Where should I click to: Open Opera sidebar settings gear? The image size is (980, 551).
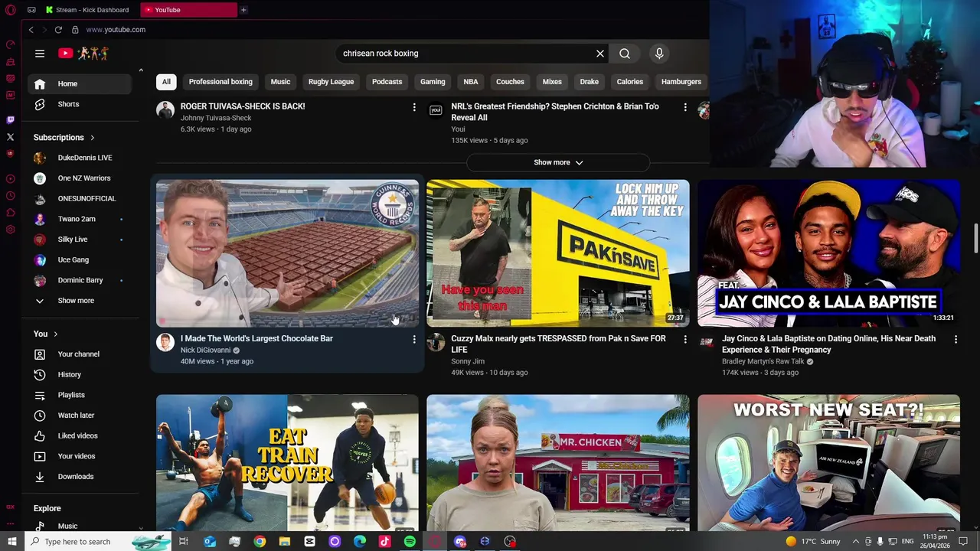click(x=10, y=230)
